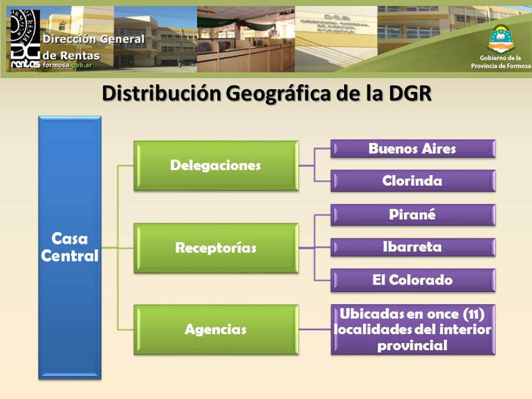The width and height of the screenshot is (532, 399).
Task: Select the green 'Agencias' box
Action: click(x=216, y=330)
